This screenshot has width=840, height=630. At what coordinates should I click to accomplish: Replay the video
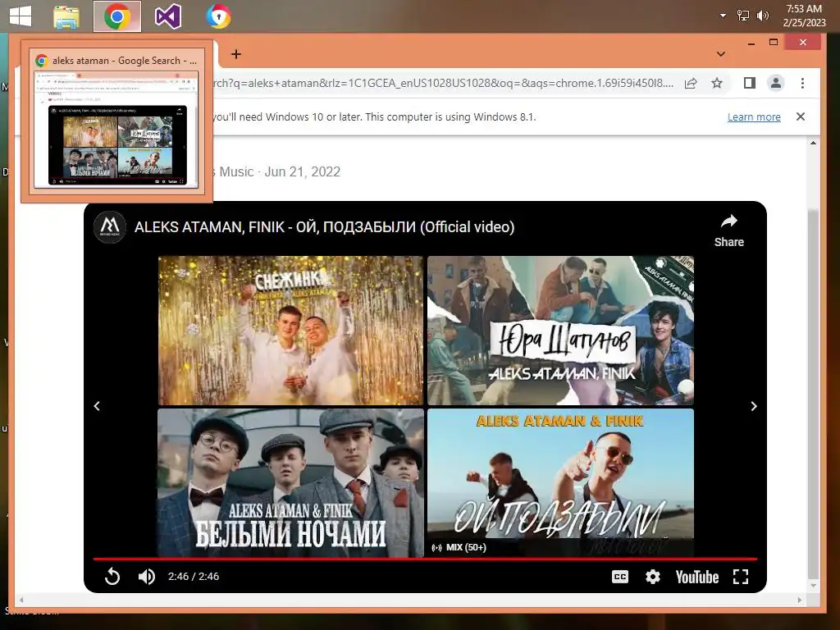112,577
